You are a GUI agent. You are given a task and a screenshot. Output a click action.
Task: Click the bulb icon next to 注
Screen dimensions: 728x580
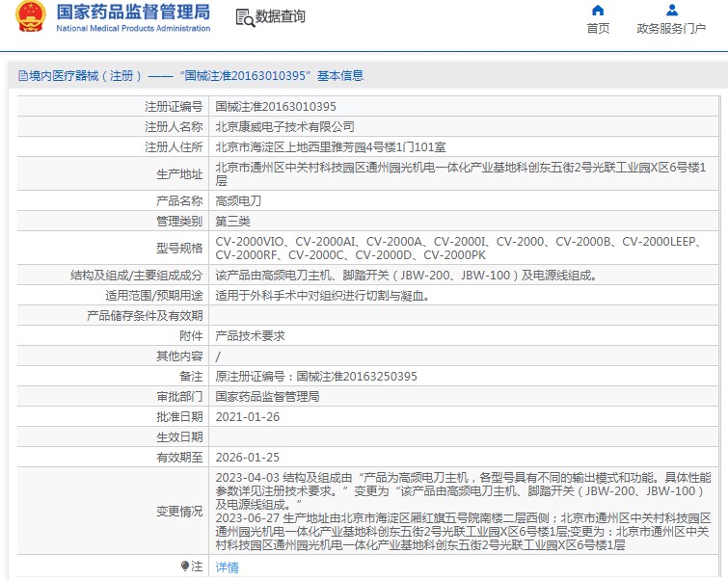pos(185,567)
